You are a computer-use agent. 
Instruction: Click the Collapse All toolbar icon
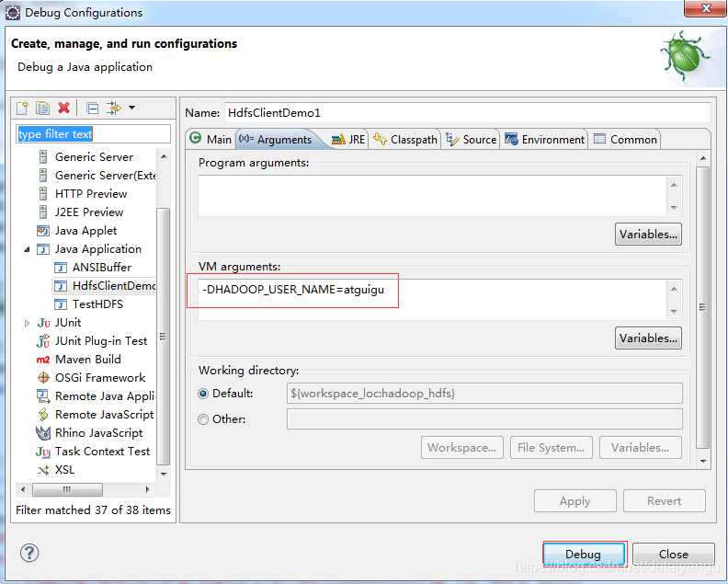tap(93, 108)
